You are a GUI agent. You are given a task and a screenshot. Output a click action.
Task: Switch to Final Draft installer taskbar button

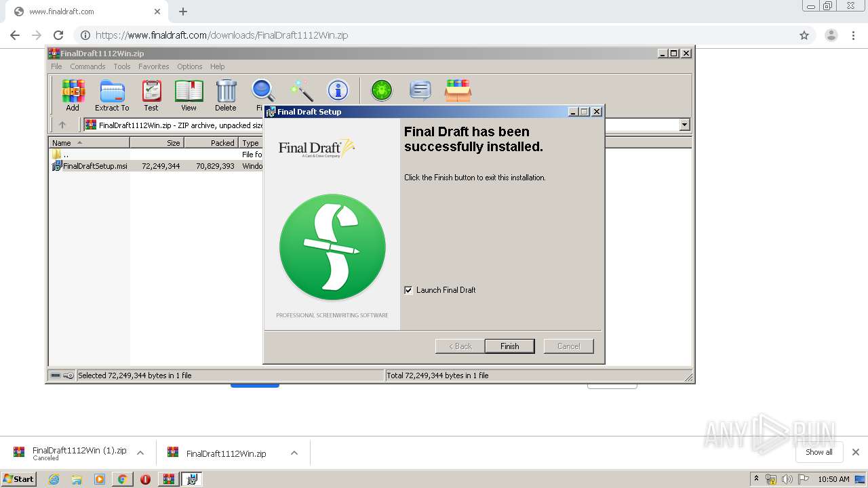[x=192, y=479]
